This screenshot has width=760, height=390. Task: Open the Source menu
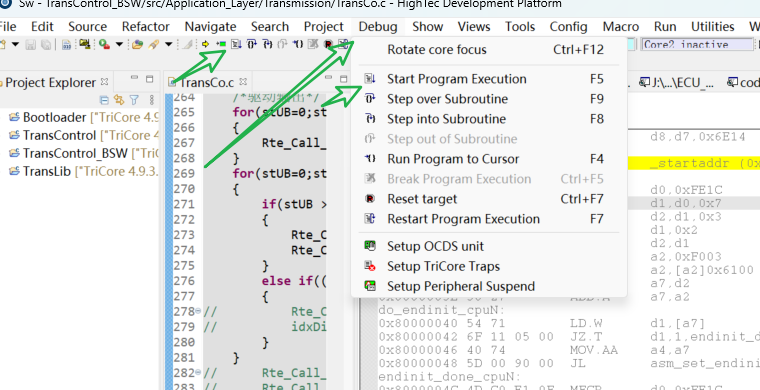pyautogui.click(x=87, y=27)
